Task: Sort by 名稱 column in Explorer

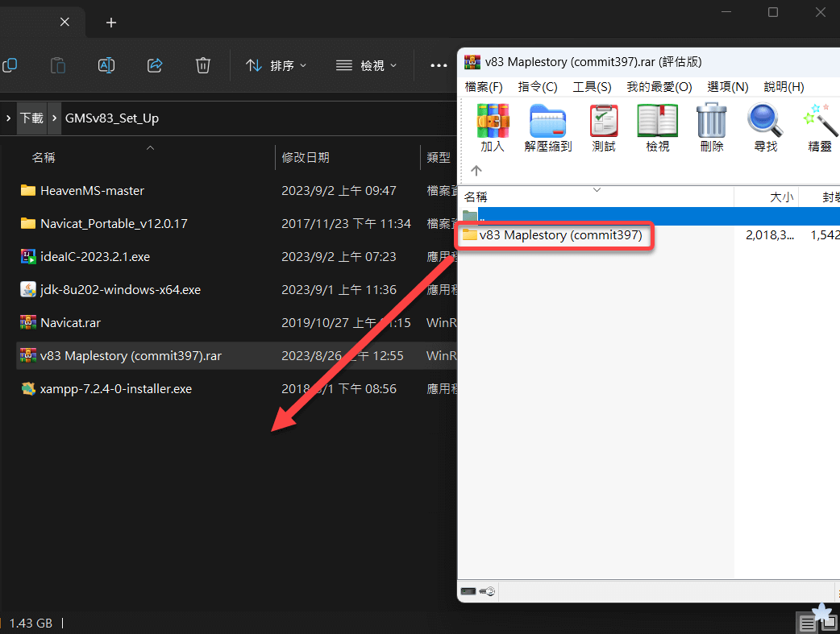Action: coord(44,157)
